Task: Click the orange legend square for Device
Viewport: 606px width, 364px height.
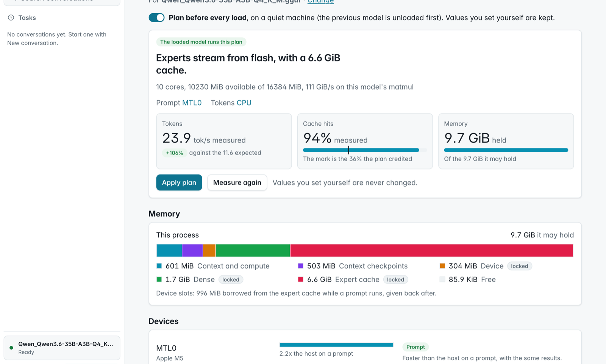Action: coord(442,266)
